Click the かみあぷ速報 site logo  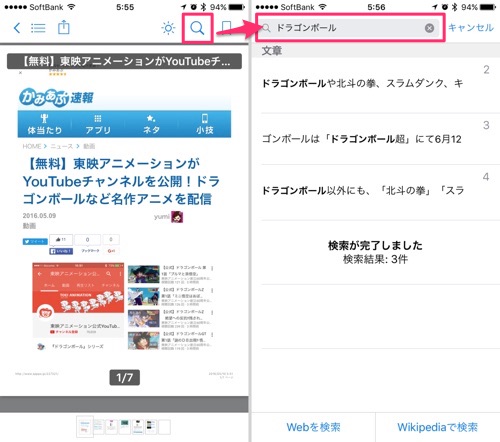point(56,98)
